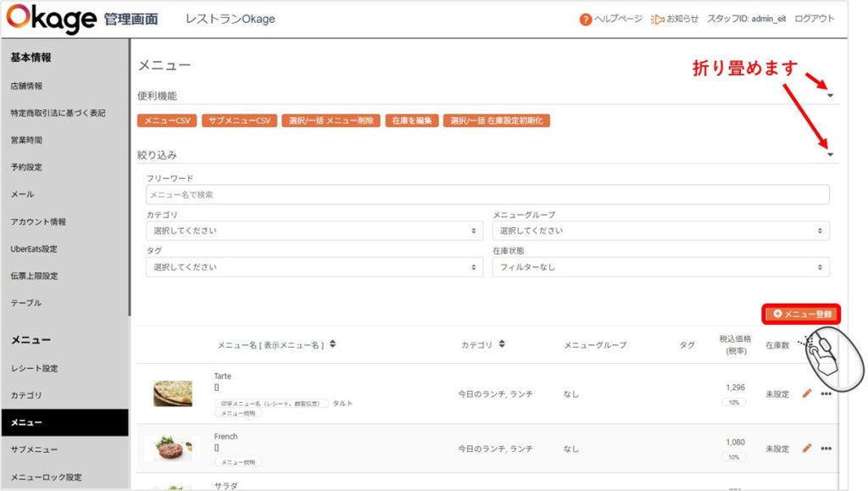Open 営業時間 in the sidebar
The height and width of the screenshot is (491, 868).
(x=26, y=140)
